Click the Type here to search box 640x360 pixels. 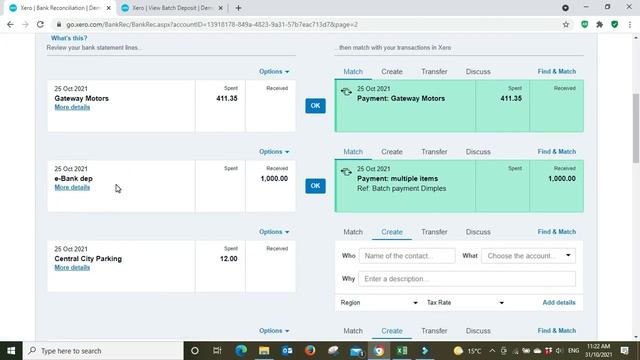pos(103,351)
